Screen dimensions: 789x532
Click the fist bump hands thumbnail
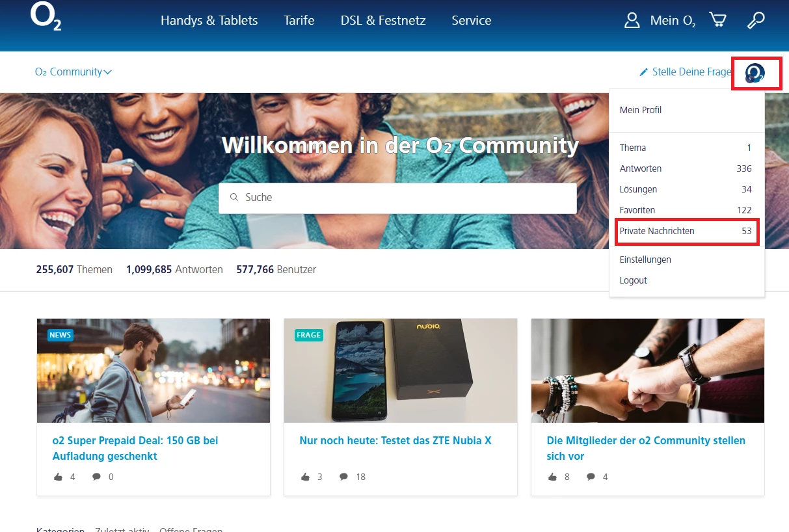[648, 371]
